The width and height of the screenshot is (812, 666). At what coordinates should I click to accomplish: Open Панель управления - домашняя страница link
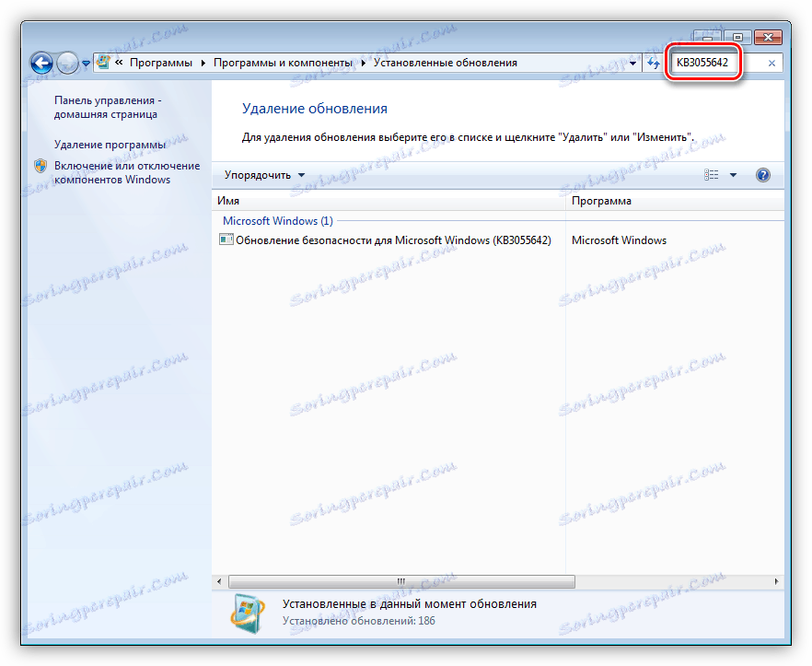click(x=107, y=107)
